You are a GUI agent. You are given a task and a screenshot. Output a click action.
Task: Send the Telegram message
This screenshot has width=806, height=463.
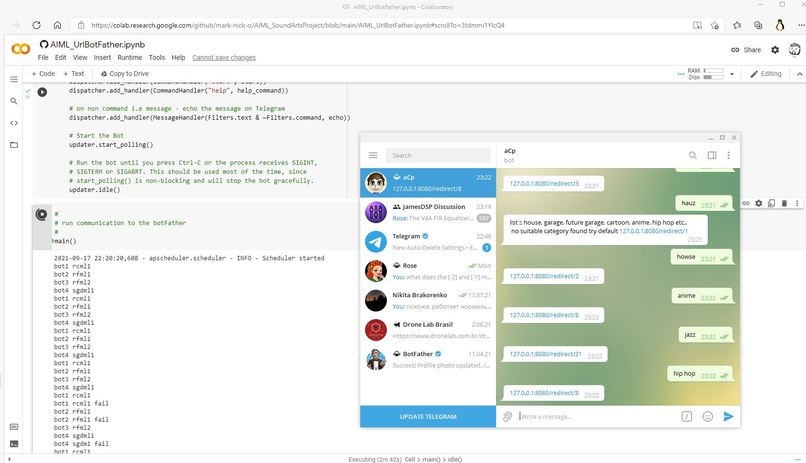[x=728, y=417]
